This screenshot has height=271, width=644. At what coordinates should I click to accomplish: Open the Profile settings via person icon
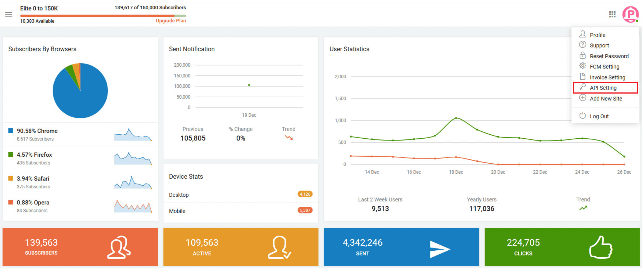coord(583,34)
